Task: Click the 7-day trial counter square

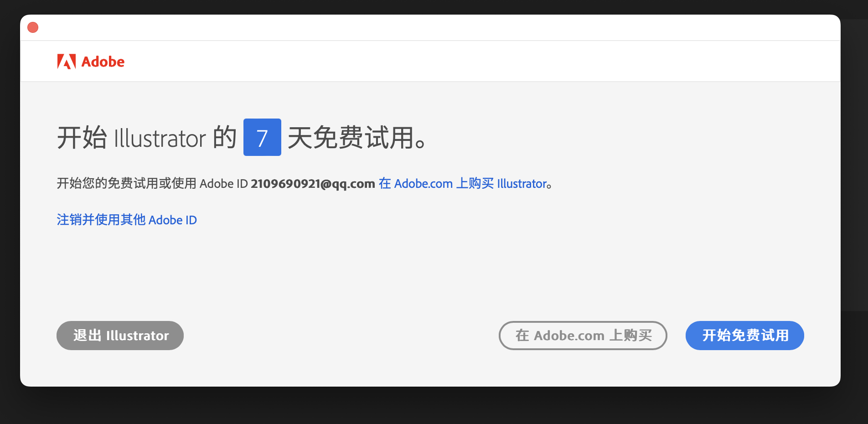Action: 262,138
